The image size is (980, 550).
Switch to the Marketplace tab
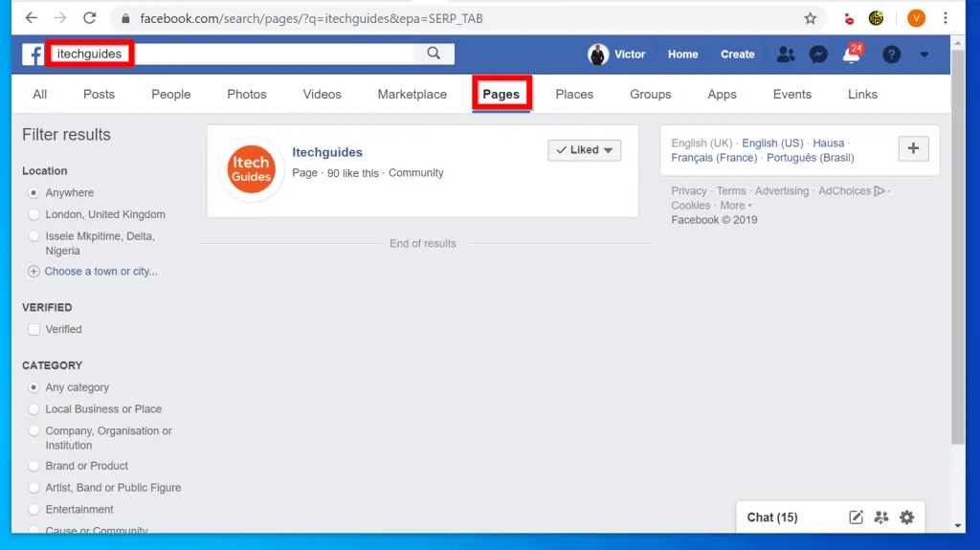[412, 95]
